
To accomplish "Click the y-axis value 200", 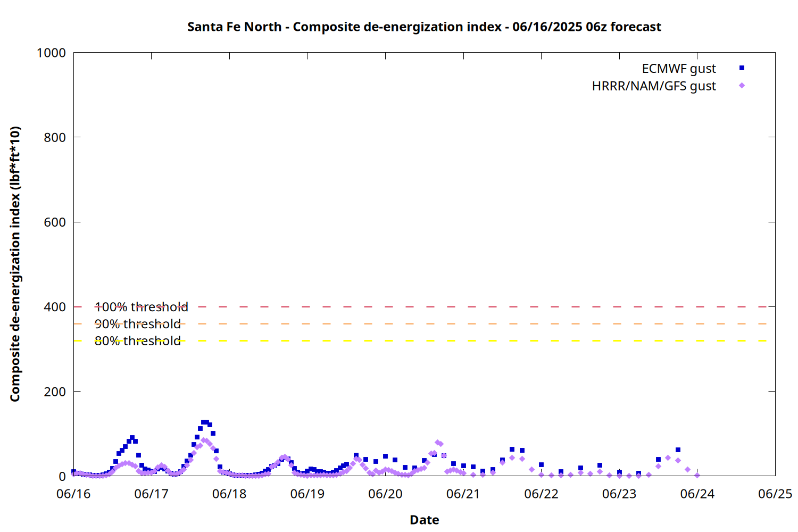I will pos(55,392).
